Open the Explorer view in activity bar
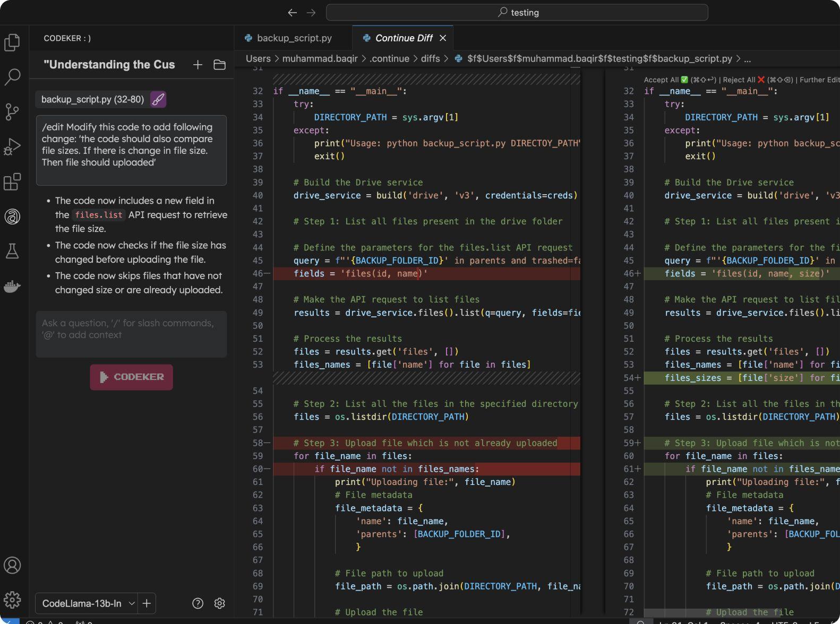This screenshot has width=840, height=624. point(12,42)
